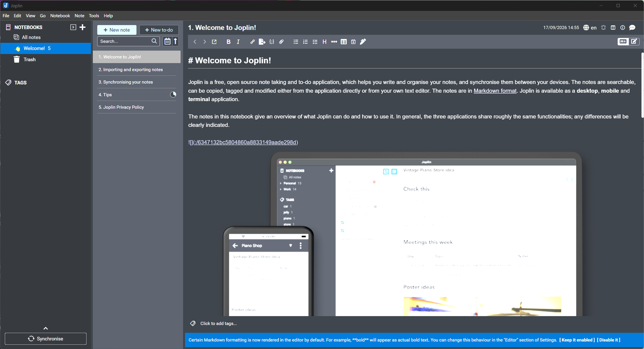The height and width of the screenshot is (349, 644).
Task: Insert a hyperlink
Action: pyautogui.click(x=253, y=42)
